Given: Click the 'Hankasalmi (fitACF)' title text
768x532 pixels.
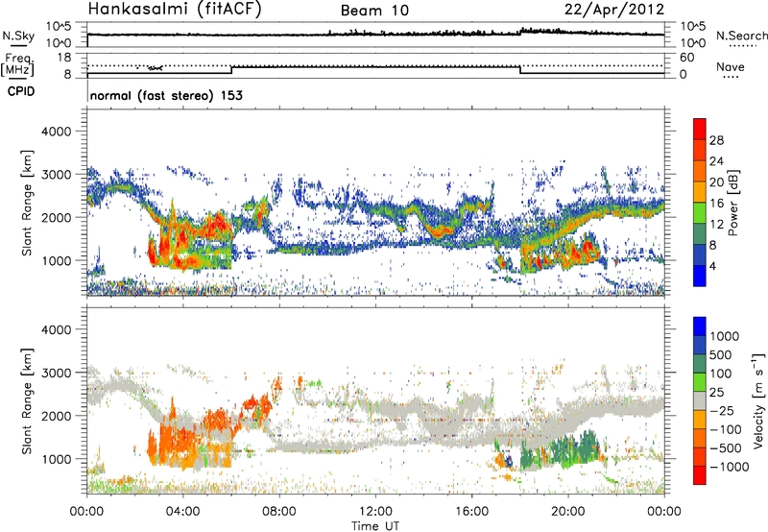Looking at the screenshot, I should [175, 10].
